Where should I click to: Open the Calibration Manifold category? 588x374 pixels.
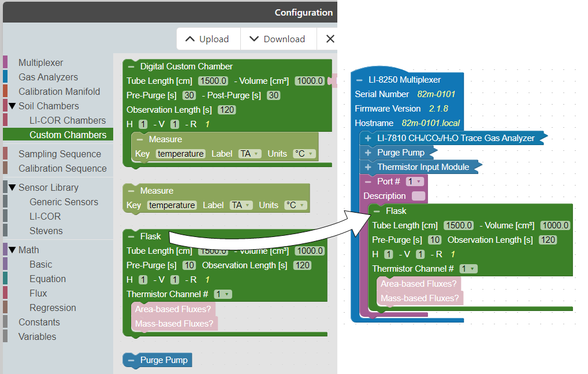click(x=59, y=91)
